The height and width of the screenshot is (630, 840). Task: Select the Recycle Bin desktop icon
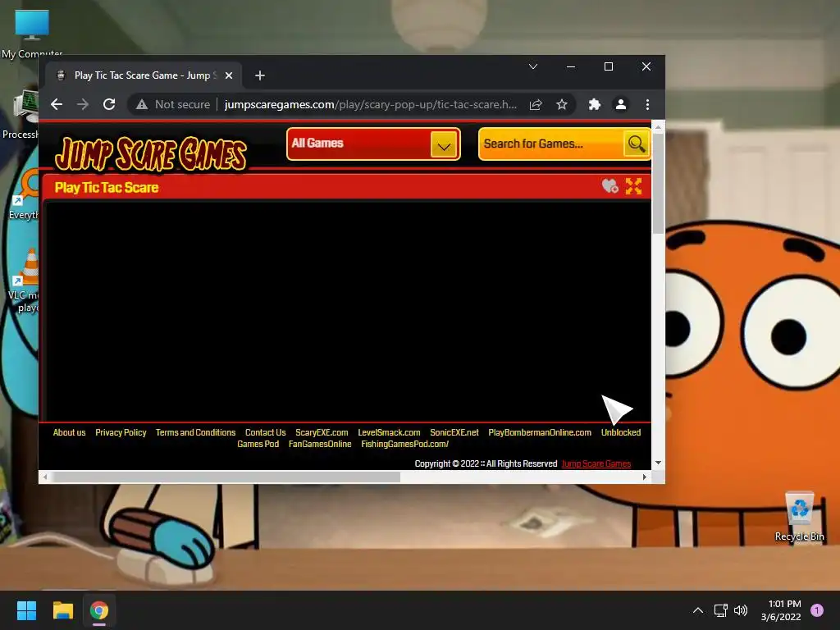tap(799, 517)
